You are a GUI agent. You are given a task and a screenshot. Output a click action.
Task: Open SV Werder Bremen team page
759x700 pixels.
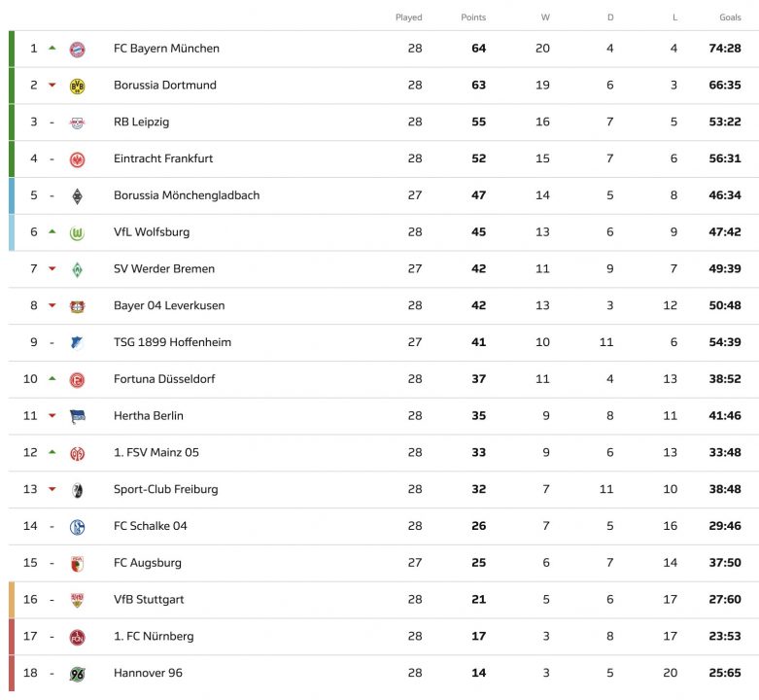coord(164,269)
